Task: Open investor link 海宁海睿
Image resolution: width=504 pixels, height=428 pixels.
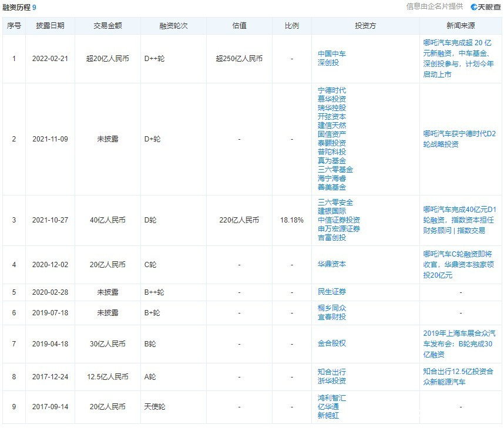Action: pyautogui.click(x=332, y=178)
